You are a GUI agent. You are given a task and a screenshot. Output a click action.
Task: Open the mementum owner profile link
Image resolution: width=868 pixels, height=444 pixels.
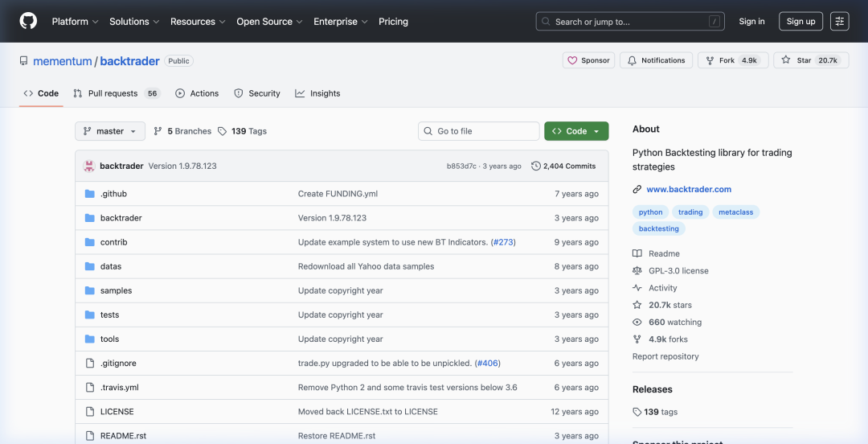63,61
